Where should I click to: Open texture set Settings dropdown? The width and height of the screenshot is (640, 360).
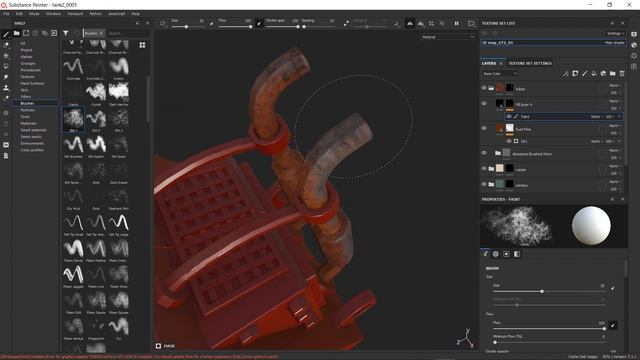pyautogui.click(x=615, y=33)
